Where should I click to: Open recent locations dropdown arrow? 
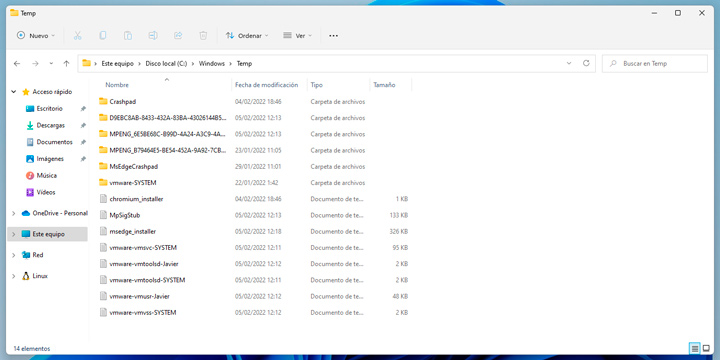click(51, 63)
